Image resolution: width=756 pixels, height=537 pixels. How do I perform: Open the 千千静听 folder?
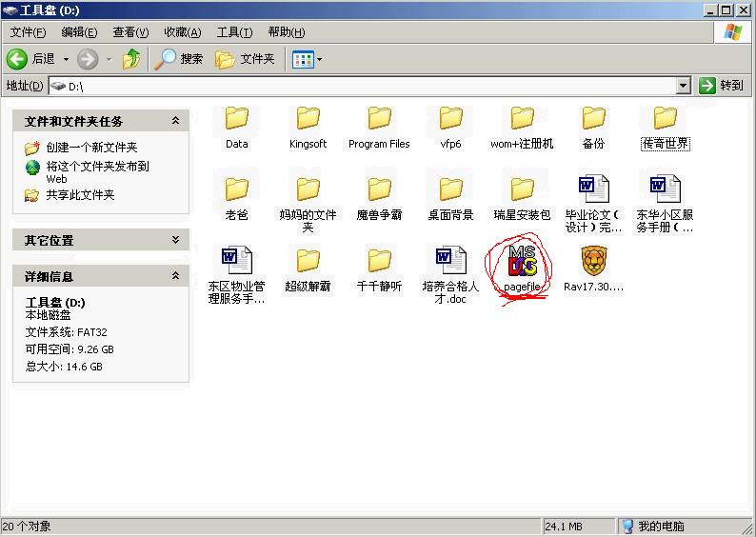(x=379, y=270)
